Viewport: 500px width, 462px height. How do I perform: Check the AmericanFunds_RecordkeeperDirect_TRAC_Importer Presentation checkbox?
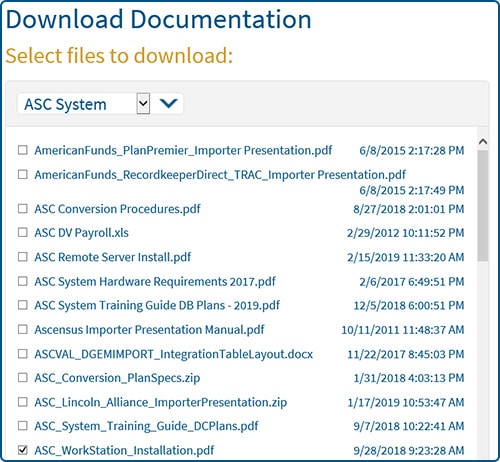[x=23, y=174]
